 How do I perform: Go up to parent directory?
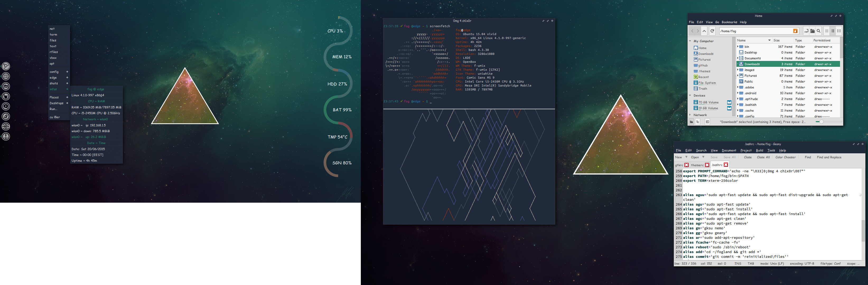(x=704, y=31)
